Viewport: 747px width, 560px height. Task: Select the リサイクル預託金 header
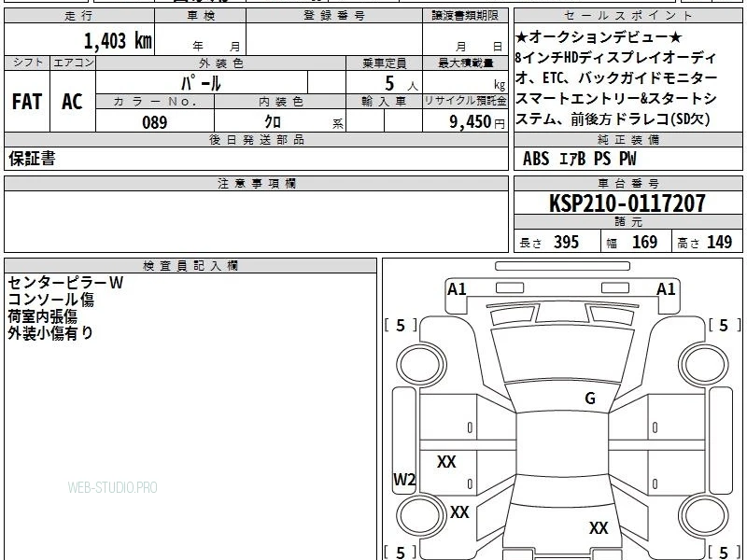[465, 101]
